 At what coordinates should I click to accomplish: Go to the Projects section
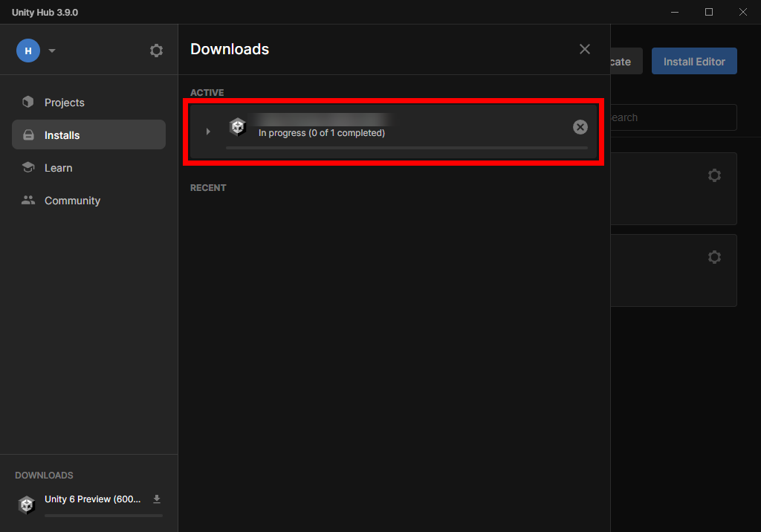click(x=89, y=103)
